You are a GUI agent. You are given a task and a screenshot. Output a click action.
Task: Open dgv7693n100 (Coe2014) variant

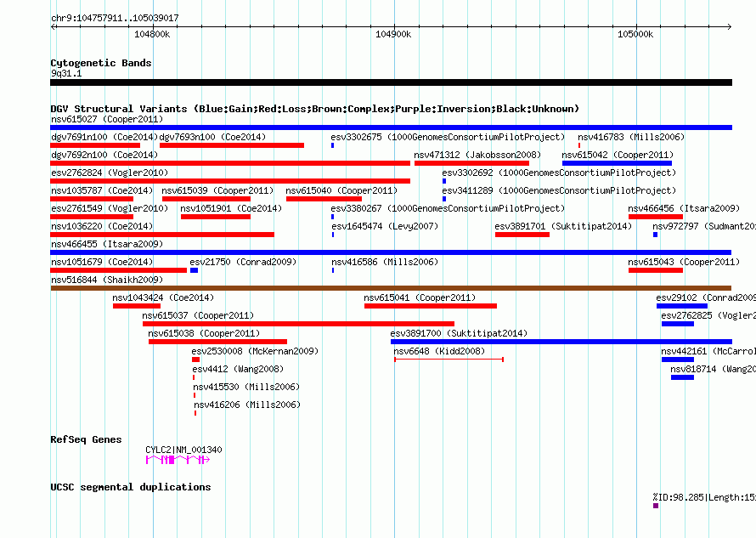(x=212, y=137)
